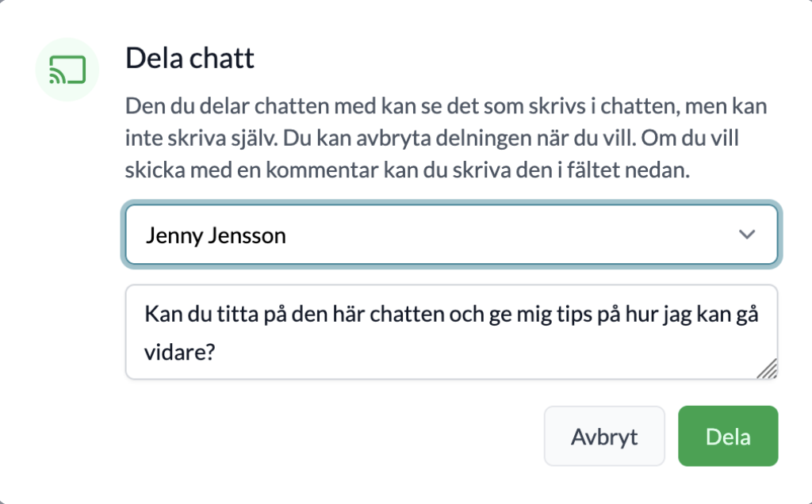Cancel sharing with the Avbryt button
Image resolution: width=812 pixels, height=504 pixels.
tap(603, 437)
